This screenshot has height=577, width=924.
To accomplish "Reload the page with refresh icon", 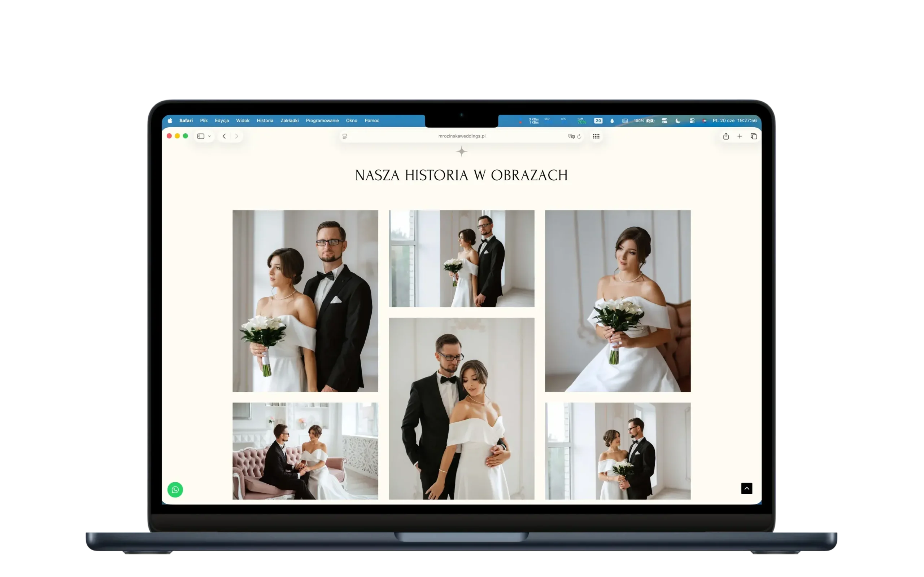I will (x=579, y=136).
